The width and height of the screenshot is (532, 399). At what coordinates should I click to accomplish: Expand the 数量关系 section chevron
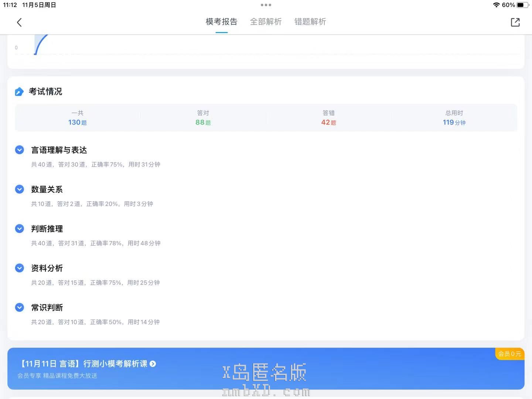pos(20,190)
